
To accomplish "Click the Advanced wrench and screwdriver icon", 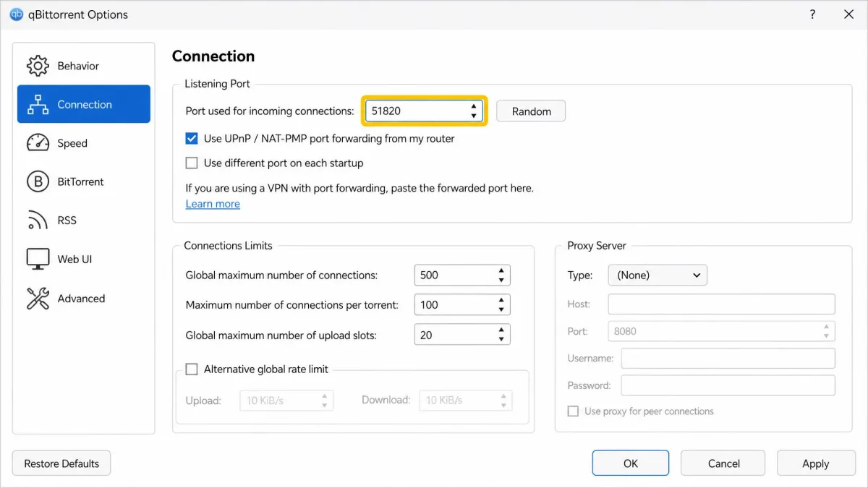I will [x=38, y=299].
